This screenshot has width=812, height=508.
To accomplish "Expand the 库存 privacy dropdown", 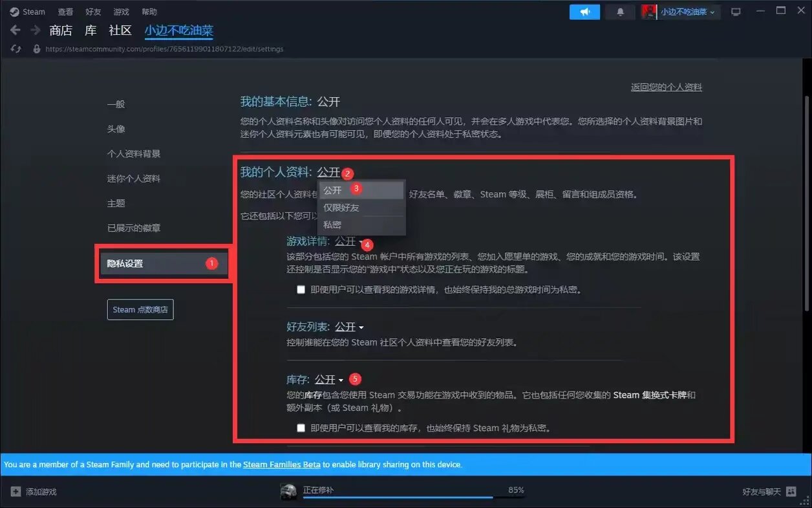I will 329,380.
